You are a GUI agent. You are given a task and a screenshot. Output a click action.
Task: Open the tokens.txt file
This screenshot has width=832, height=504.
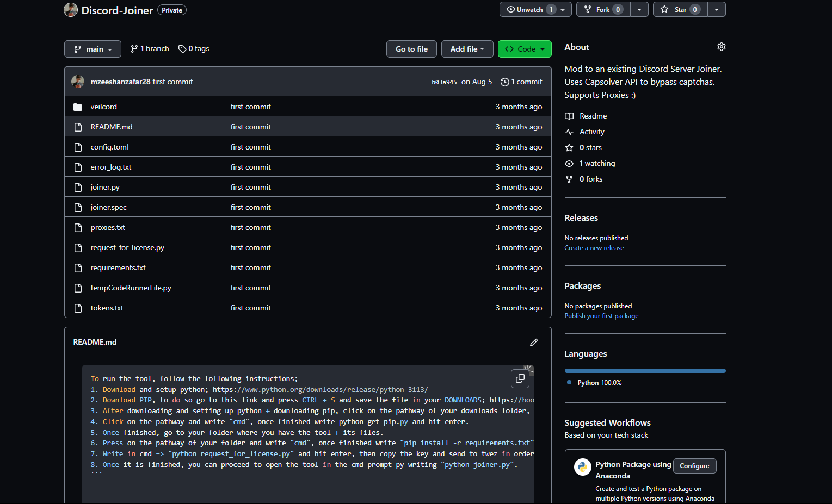point(107,308)
